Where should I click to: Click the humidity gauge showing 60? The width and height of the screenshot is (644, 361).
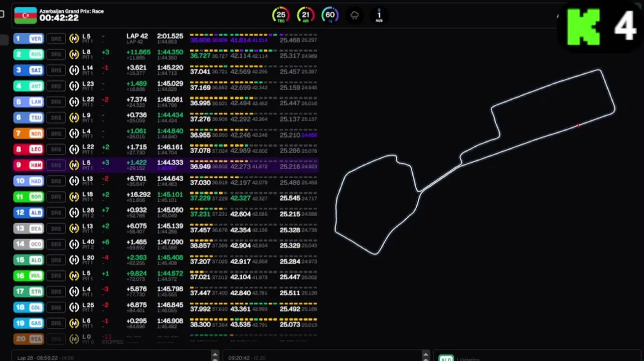330,15
